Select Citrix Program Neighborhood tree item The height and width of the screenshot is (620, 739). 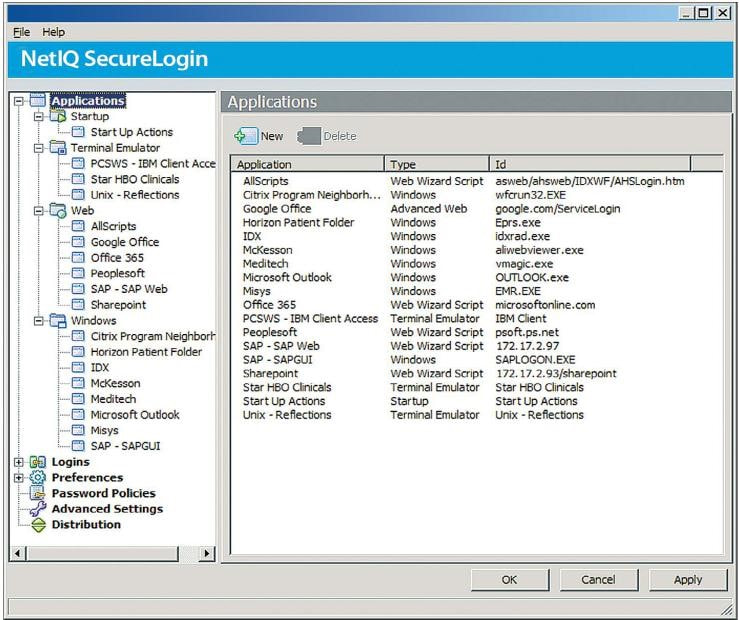[153, 336]
